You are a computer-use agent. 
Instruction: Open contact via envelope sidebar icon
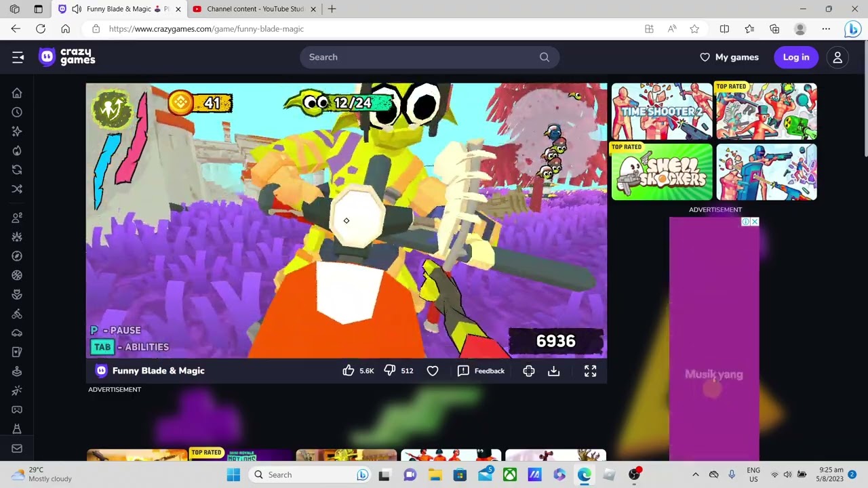[17, 448]
